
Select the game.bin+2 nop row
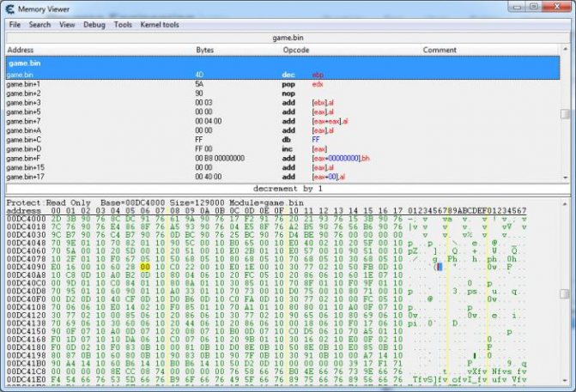tap(283, 93)
